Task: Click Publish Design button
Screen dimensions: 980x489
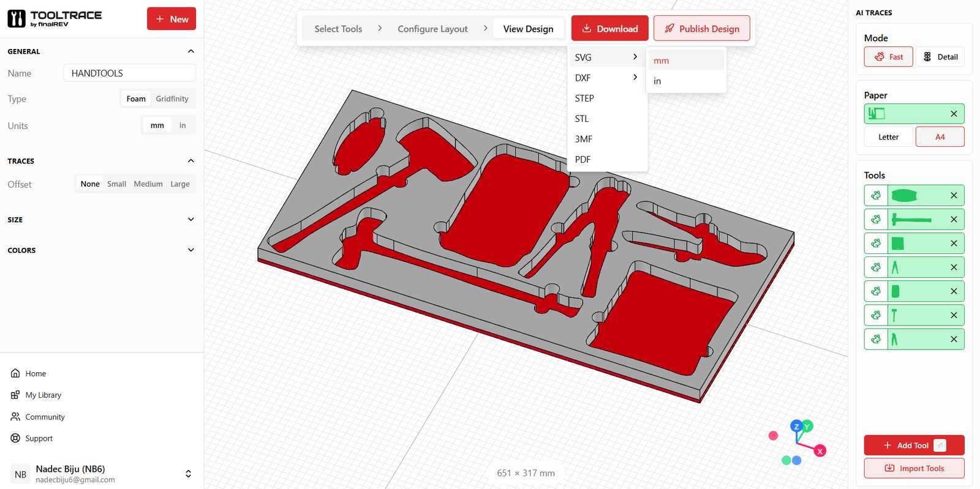Action: pos(702,28)
